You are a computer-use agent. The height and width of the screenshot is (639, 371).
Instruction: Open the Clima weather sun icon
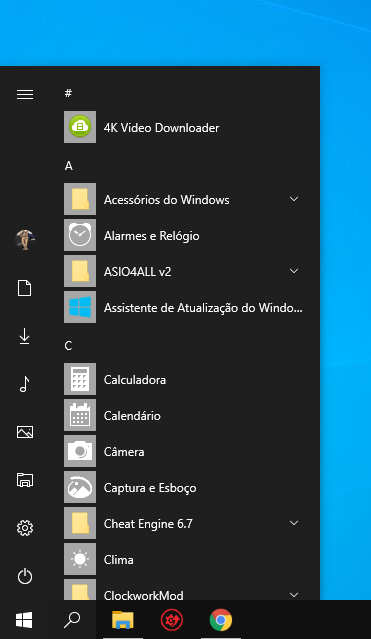(80, 559)
